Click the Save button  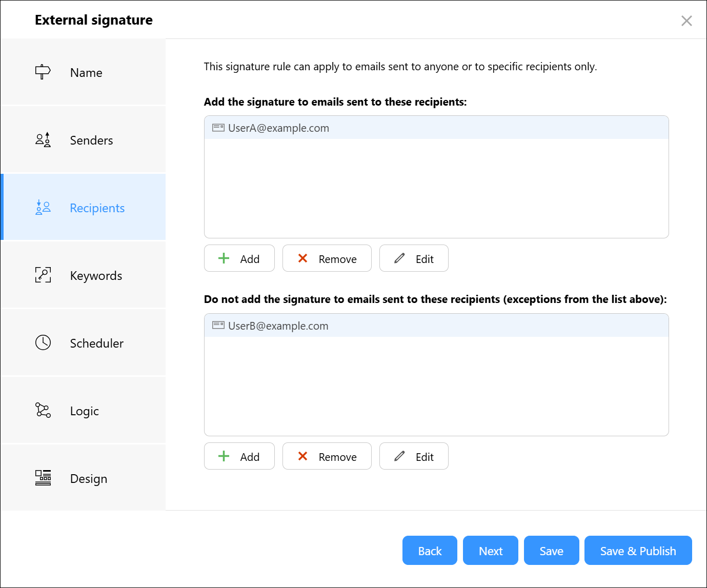click(x=552, y=551)
